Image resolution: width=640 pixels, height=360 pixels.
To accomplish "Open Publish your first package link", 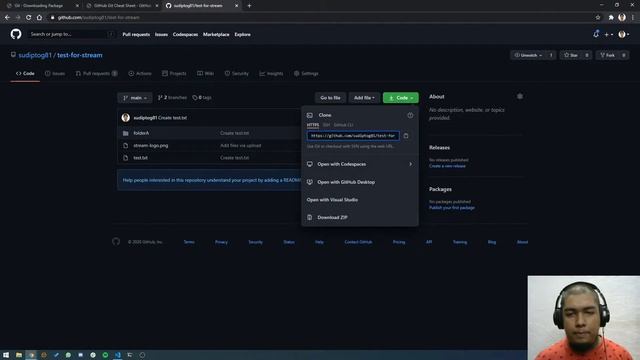I will coord(451,208).
